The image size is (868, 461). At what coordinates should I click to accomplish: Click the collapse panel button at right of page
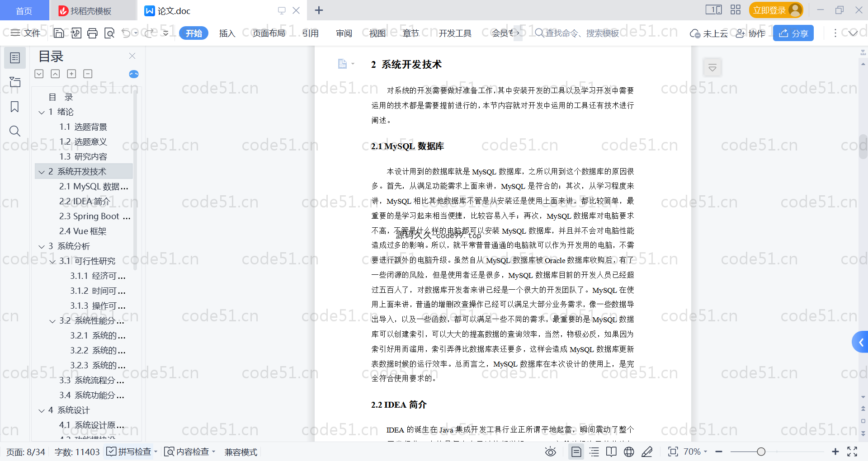pos(712,68)
